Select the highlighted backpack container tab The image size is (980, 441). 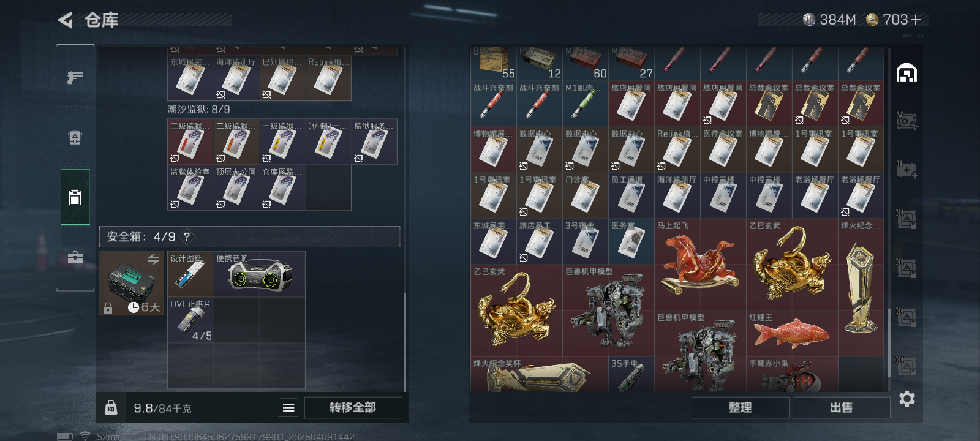(75, 197)
